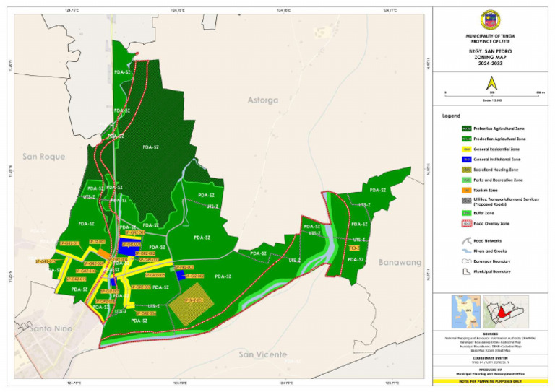
Task: Click the Astorga label on the map
Action: pyautogui.click(x=262, y=100)
